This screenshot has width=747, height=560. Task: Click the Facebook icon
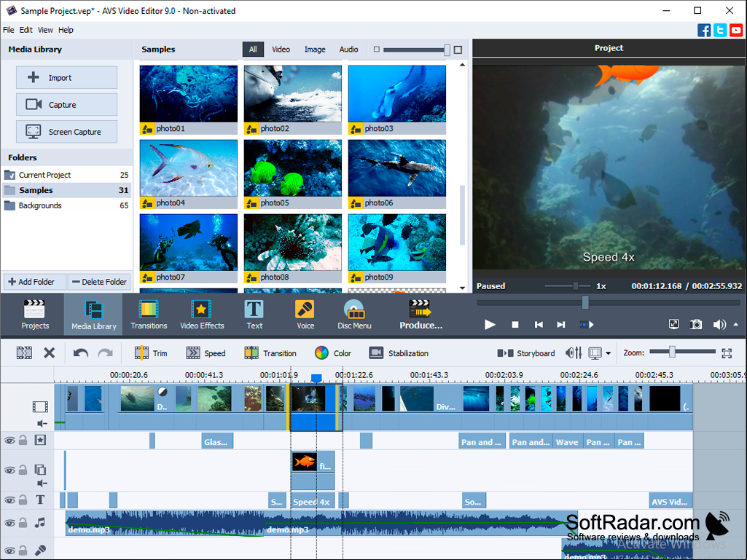tap(704, 30)
